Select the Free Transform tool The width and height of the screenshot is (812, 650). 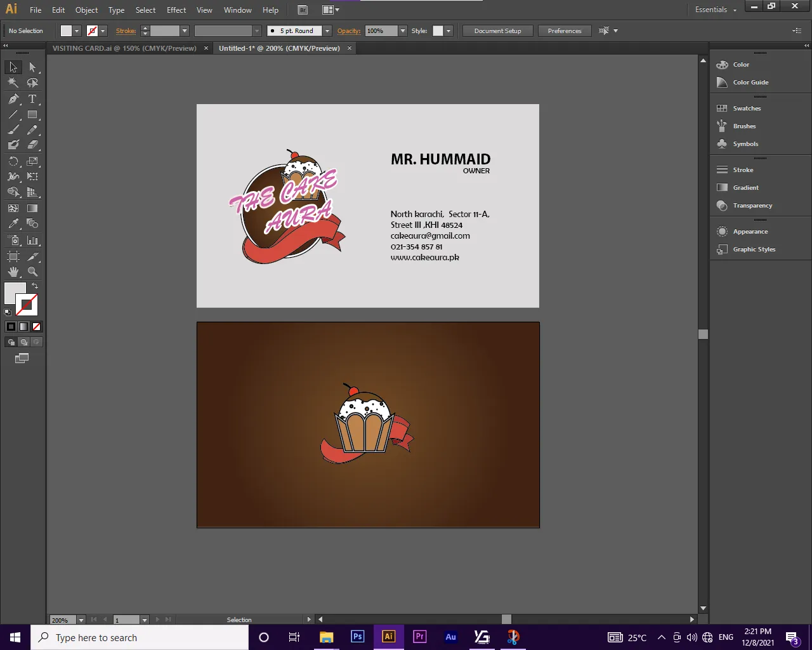click(x=32, y=176)
